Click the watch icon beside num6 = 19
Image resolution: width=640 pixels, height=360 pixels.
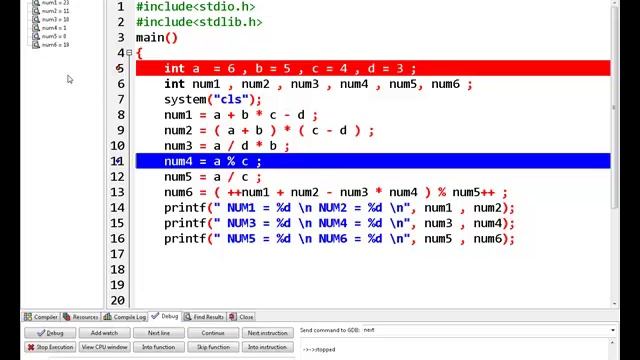36,44
